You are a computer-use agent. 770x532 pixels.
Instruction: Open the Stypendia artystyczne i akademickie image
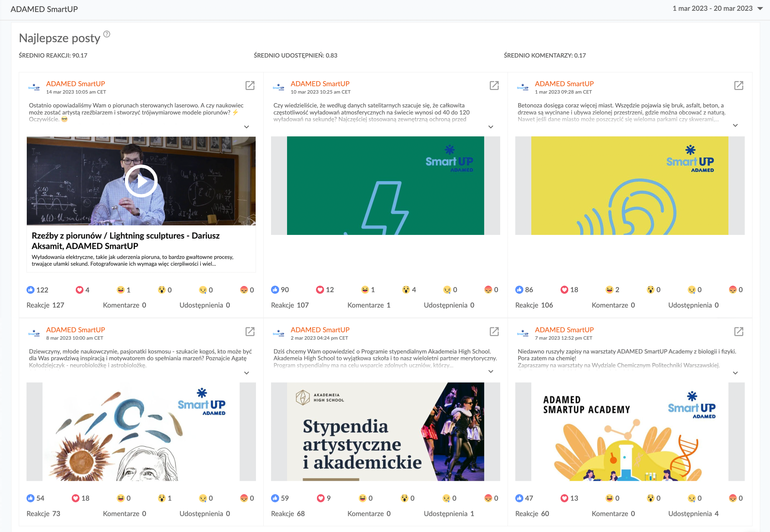coord(386,432)
